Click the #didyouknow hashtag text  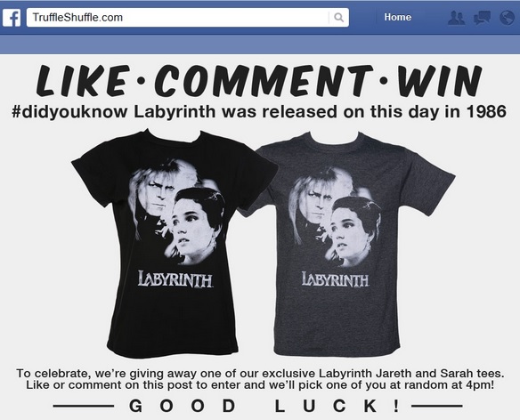click(69, 112)
